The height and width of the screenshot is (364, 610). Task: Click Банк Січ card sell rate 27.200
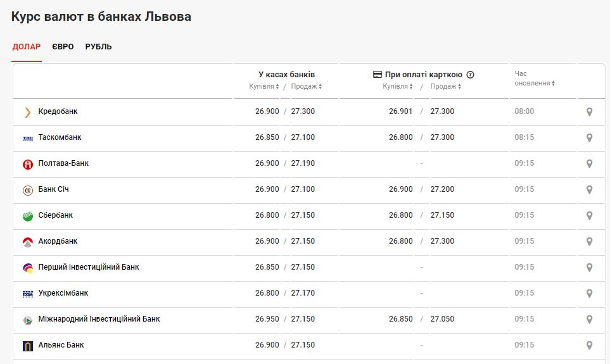442,189
